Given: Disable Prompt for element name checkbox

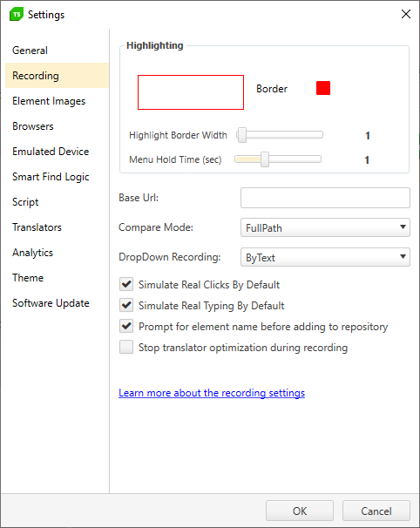Looking at the screenshot, I should (x=126, y=326).
